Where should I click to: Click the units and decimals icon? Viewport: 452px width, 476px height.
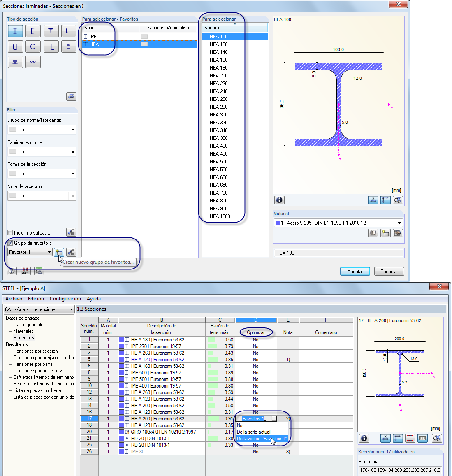click(25, 271)
